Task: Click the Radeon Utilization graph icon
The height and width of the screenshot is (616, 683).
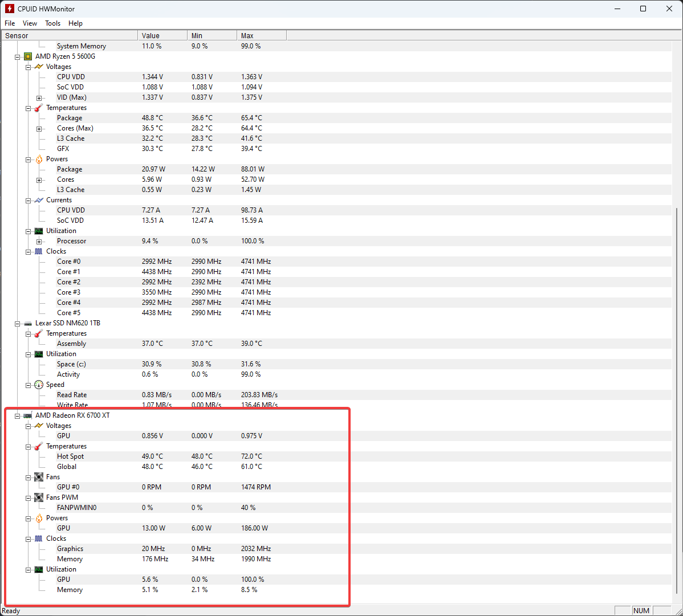Action: (39, 569)
